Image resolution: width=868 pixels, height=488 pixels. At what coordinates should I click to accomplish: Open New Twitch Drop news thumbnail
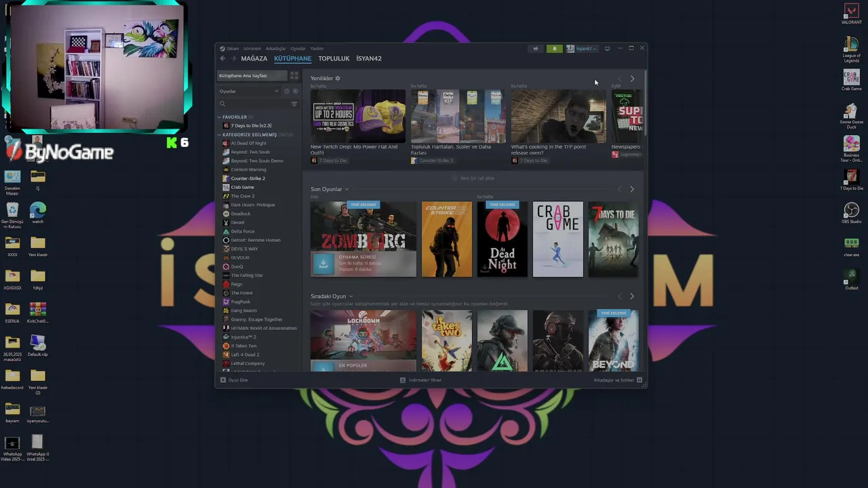(358, 116)
